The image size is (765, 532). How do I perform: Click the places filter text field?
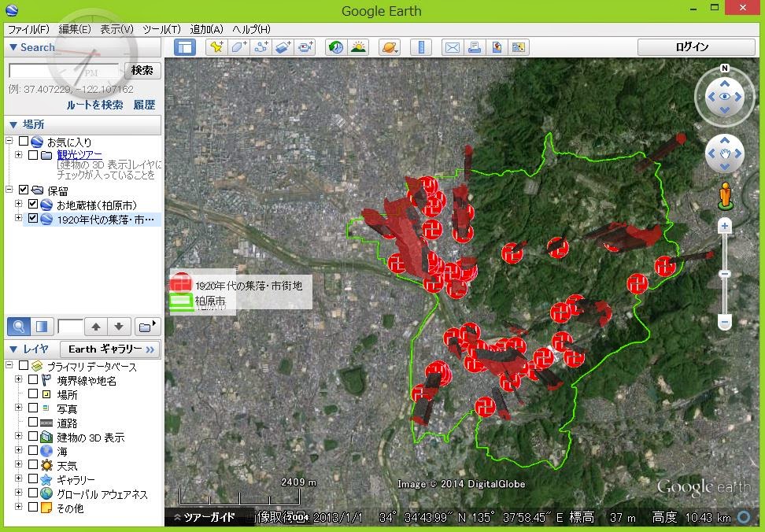70,327
